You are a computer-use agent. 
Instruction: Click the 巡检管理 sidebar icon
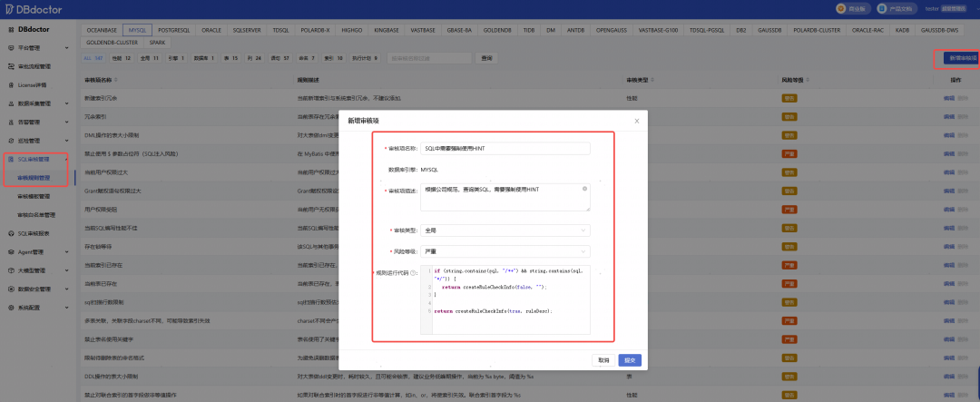click(x=11, y=141)
